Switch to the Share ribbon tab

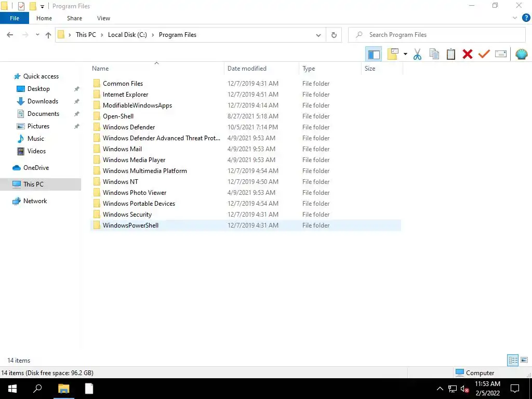pyautogui.click(x=74, y=18)
